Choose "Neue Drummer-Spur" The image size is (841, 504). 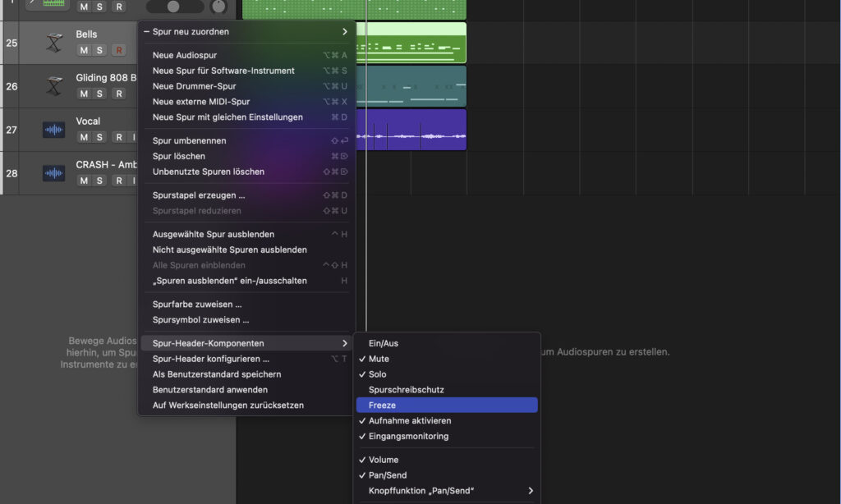pos(246,86)
